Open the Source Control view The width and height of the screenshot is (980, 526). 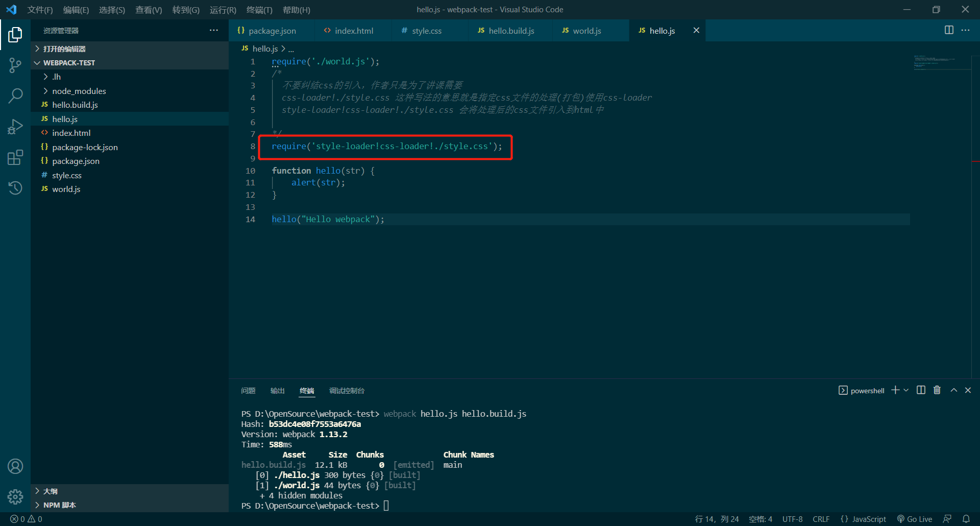tap(15, 65)
